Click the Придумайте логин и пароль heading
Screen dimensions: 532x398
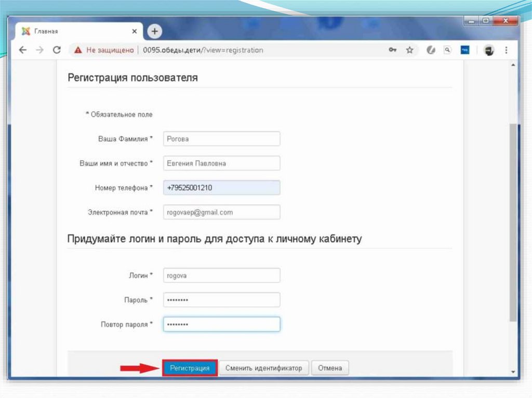tap(215, 239)
